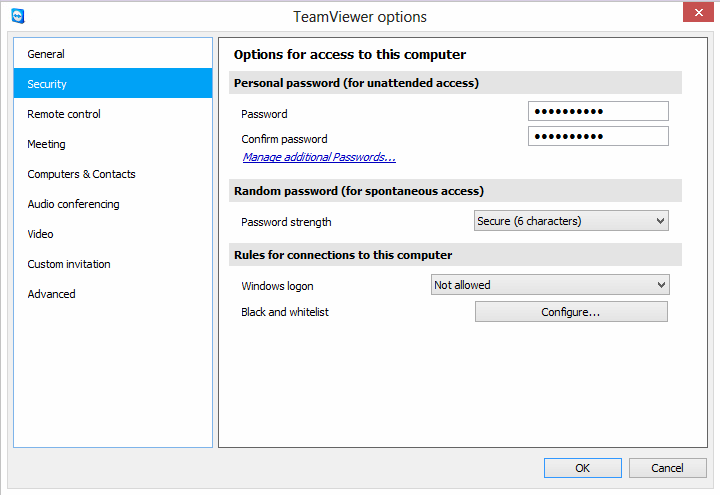Click the TeamViewer logo icon in title bar
Viewport: 720px width, 495px height.
[17, 16]
